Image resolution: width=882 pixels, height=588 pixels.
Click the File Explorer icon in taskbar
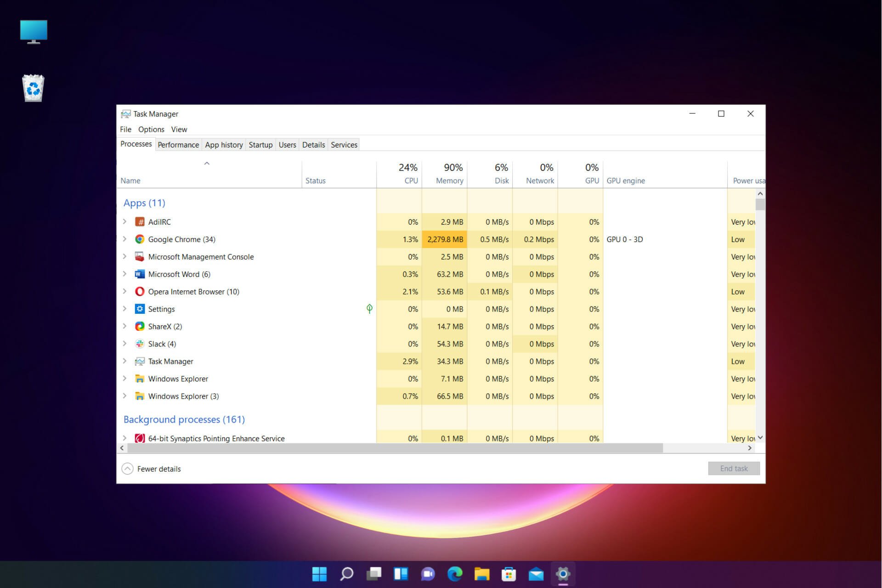point(483,573)
